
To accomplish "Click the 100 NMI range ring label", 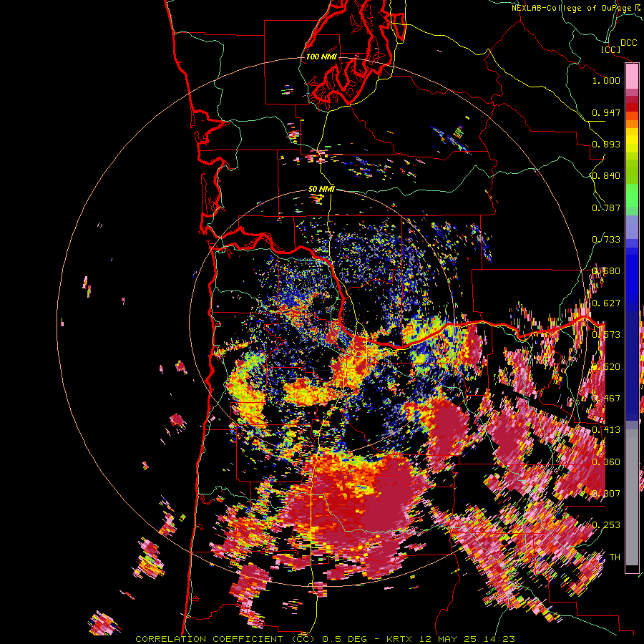I will tap(321, 57).
